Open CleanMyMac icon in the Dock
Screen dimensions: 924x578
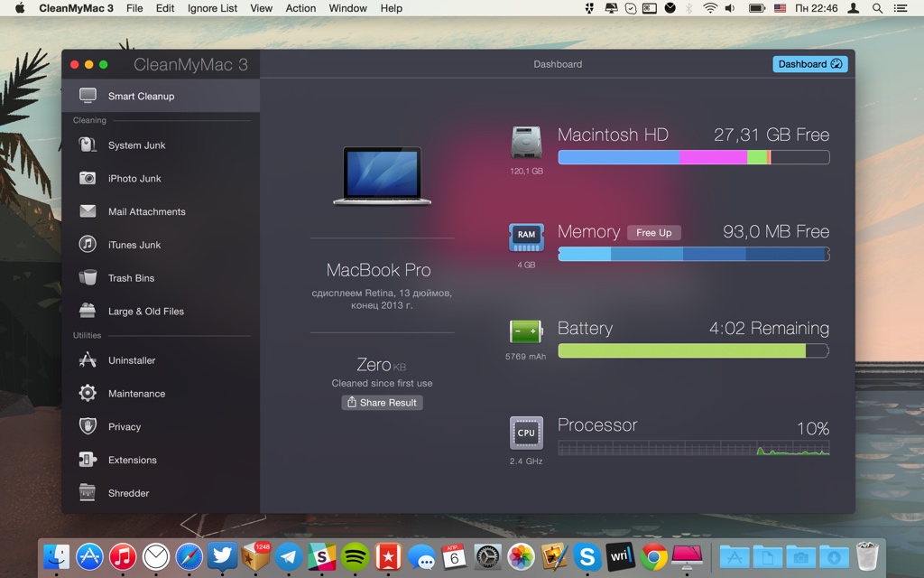pyautogui.click(x=687, y=556)
